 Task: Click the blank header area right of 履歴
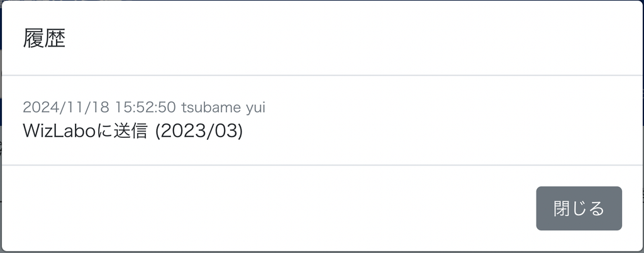coord(346,38)
